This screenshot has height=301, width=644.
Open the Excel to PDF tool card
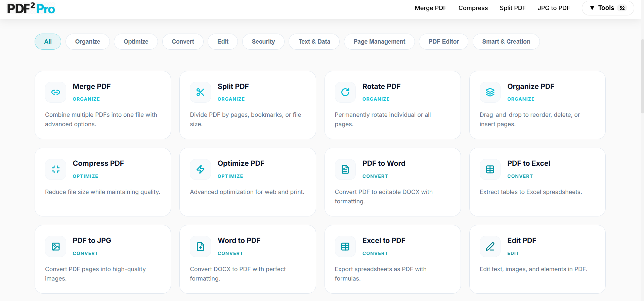(x=392, y=258)
